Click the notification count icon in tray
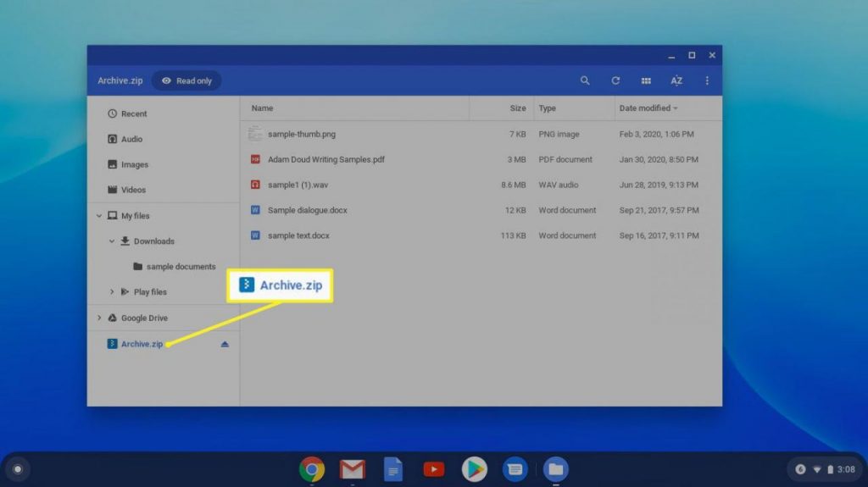 coord(800,469)
